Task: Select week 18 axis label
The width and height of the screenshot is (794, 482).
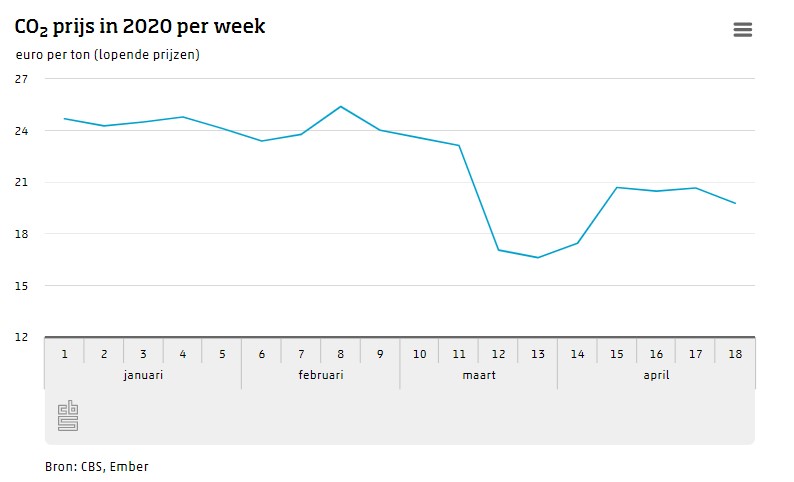Action: (x=735, y=354)
